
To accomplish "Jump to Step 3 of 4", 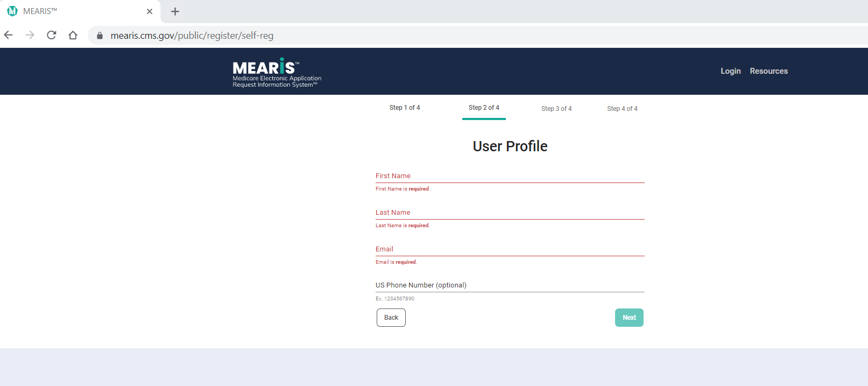I will (556, 109).
